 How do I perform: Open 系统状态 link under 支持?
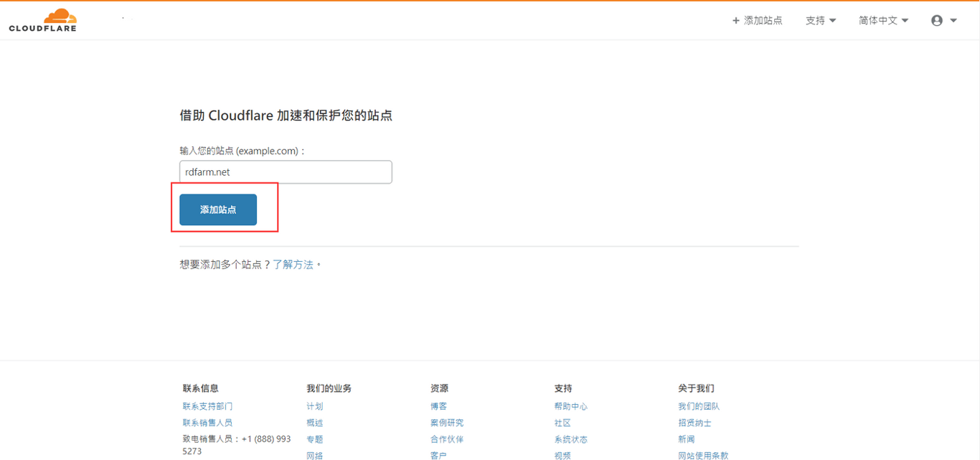tap(571, 439)
